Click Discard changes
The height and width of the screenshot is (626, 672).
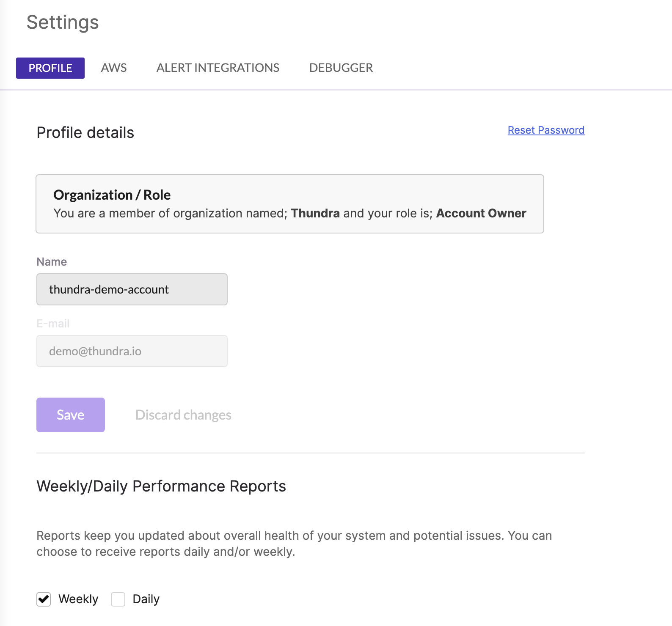[x=183, y=415]
